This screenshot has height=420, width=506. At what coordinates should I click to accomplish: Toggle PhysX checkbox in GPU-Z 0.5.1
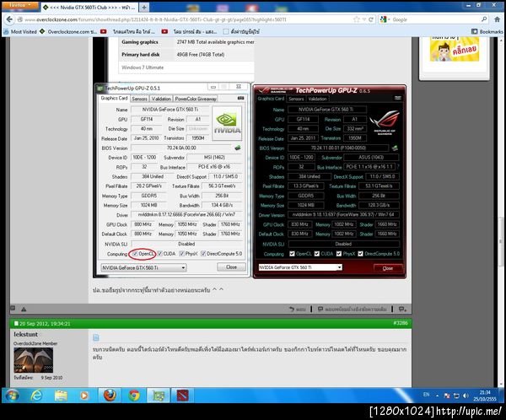(x=181, y=254)
